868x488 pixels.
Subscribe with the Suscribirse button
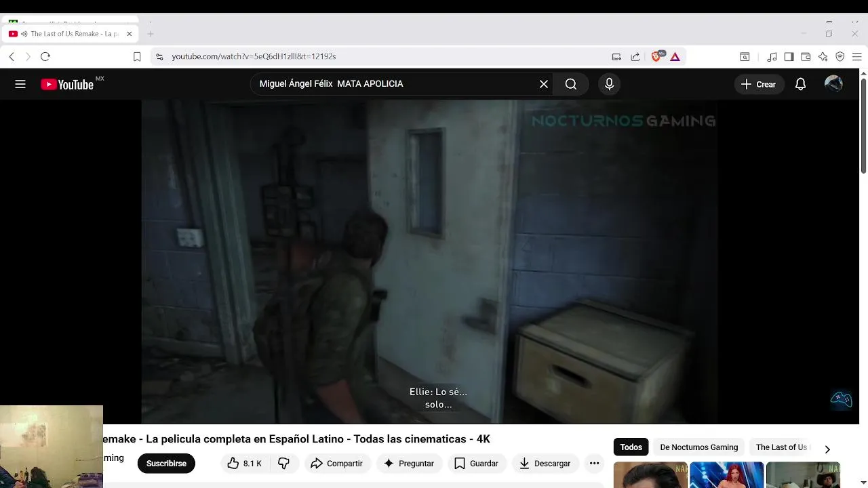pyautogui.click(x=166, y=464)
